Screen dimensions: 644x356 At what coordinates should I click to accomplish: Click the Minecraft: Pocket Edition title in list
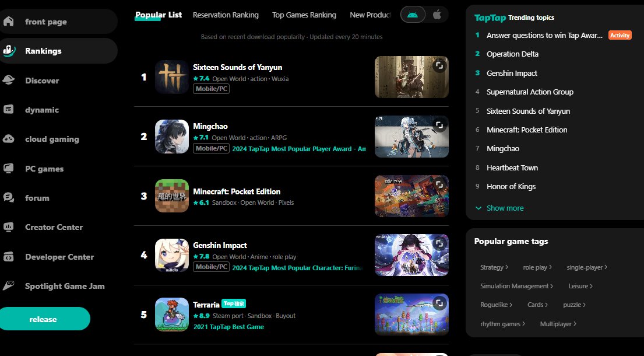pyautogui.click(x=237, y=191)
